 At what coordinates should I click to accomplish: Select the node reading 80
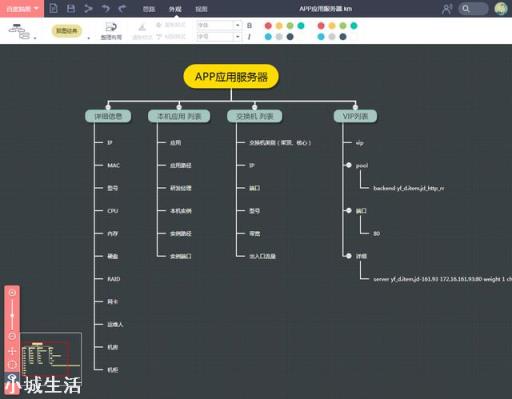click(376, 234)
